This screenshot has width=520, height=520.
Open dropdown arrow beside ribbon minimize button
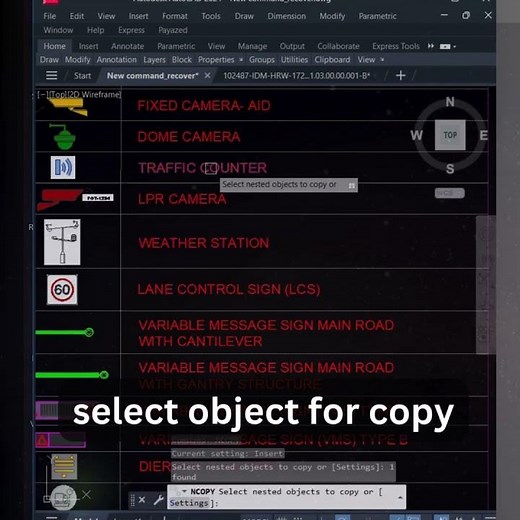455,47
